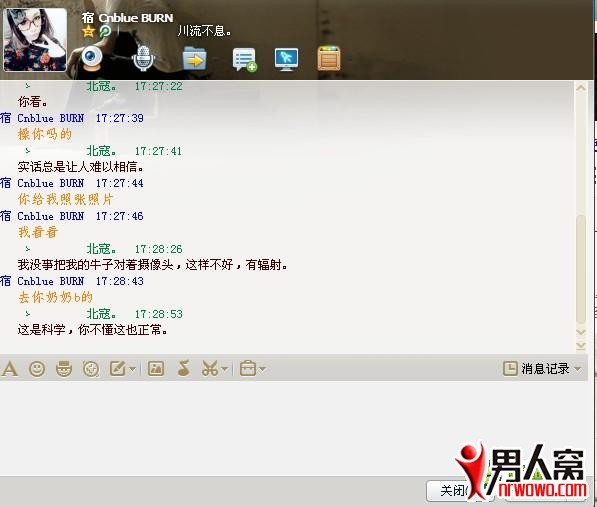Expand the screenshot scissors dropdown arrow
This screenshot has height=507, width=597.
(224, 369)
